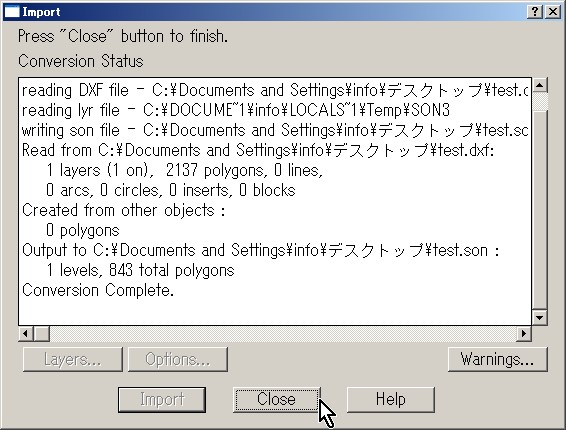Click the horizontal scrollbar left arrow

click(x=26, y=333)
